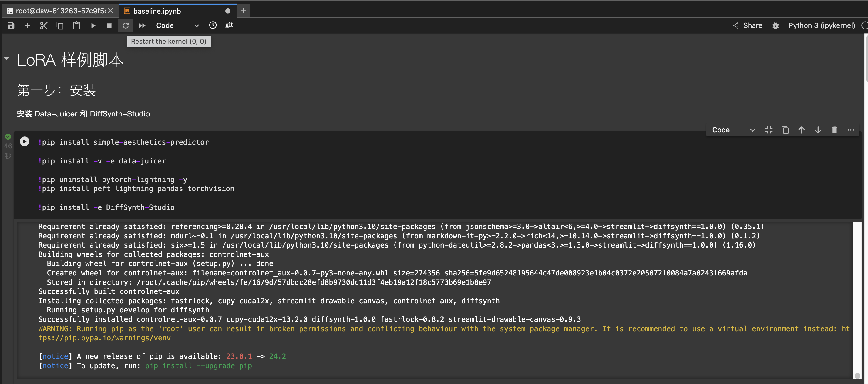Screen dimensions: 868x384
Task: Open the git toolbar button
Action: (x=229, y=25)
